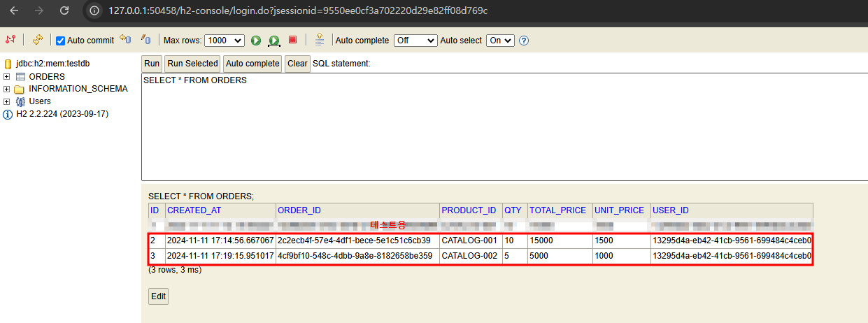
Task: Reload the page with browser refresh icon
Action: (x=64, y=11)
